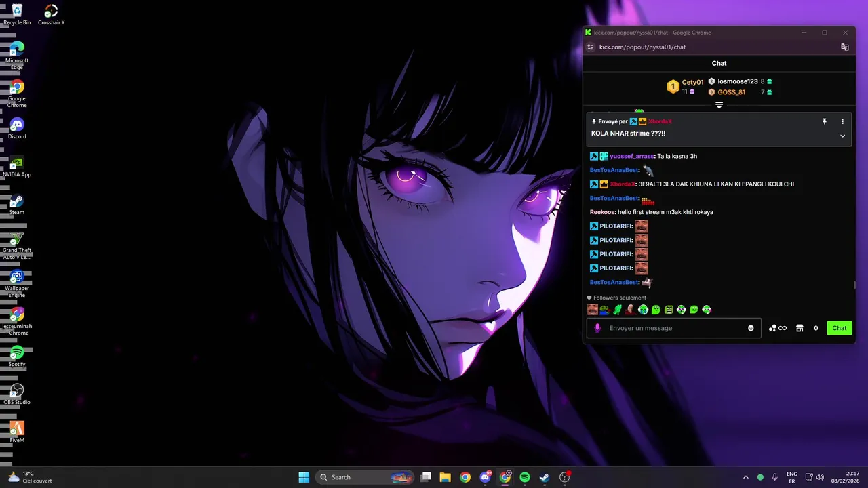Image resolution: width=868 pixels, height=488 pixels.
Task: Open the Recycle Bin desktop icon
Action: tap(17, 14)
